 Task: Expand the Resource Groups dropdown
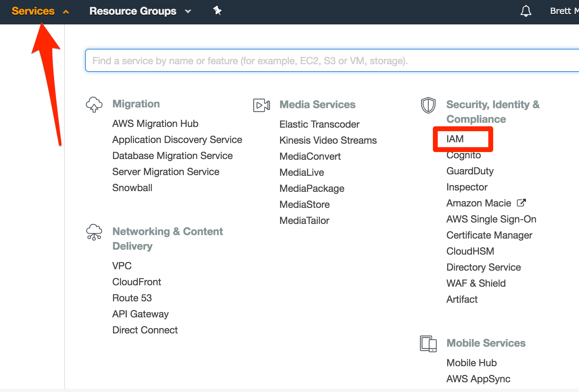tap(140, 11)
